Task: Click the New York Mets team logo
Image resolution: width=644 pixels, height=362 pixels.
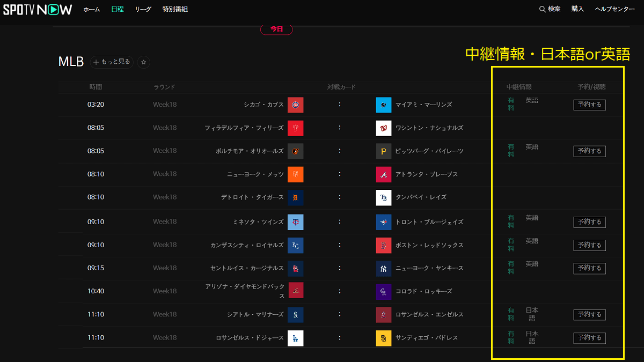Action: click(295, 174)
